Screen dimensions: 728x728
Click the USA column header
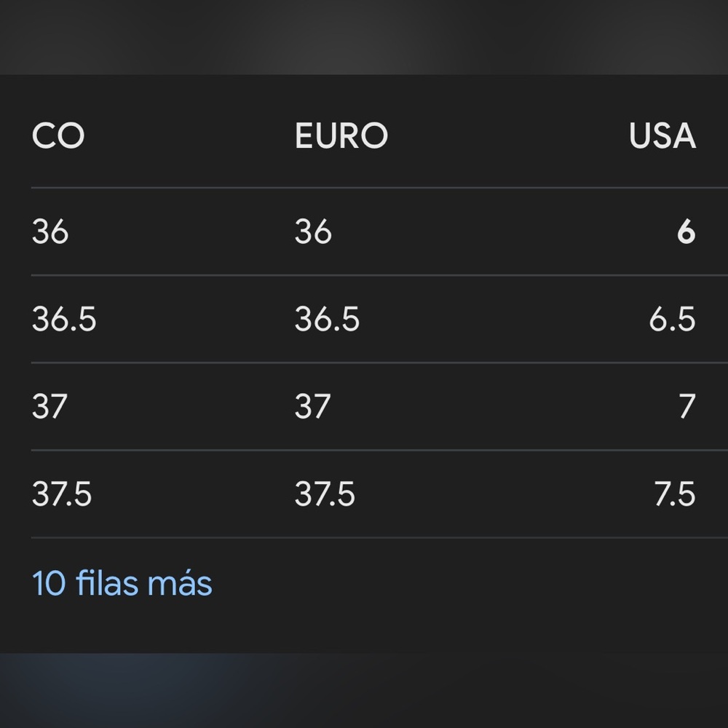662,136
